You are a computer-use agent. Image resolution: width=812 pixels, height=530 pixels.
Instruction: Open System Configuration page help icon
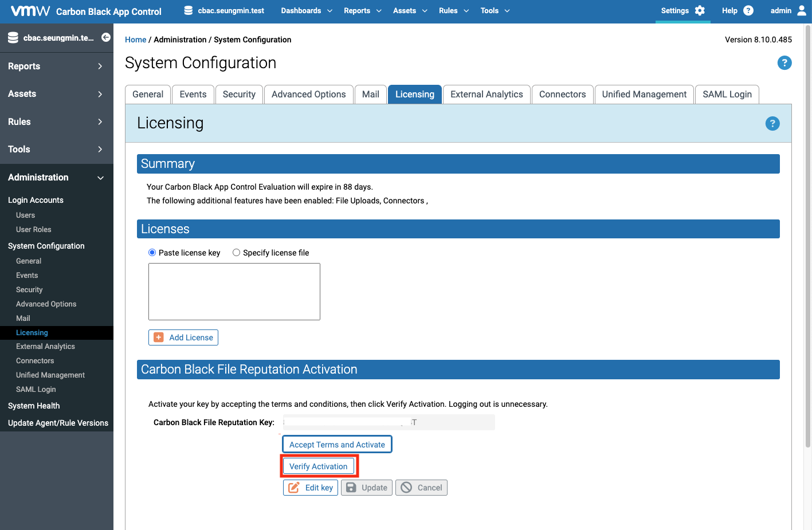coord(784,63)
